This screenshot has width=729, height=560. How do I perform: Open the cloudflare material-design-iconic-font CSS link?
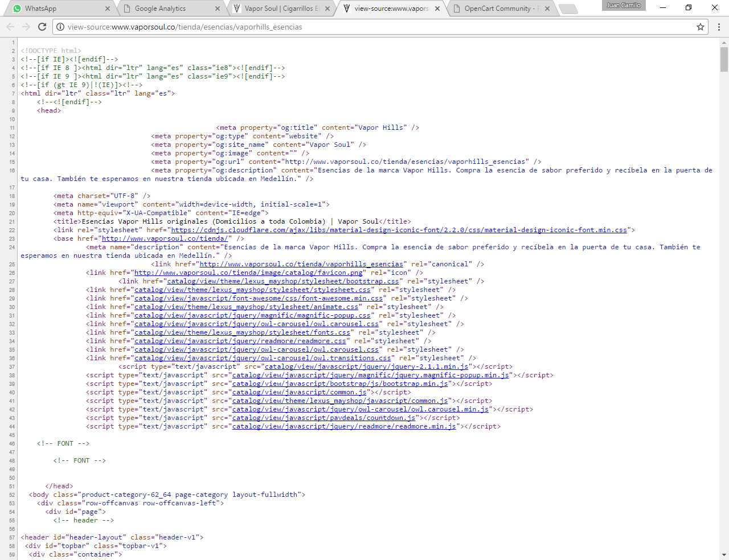(399, 230)
